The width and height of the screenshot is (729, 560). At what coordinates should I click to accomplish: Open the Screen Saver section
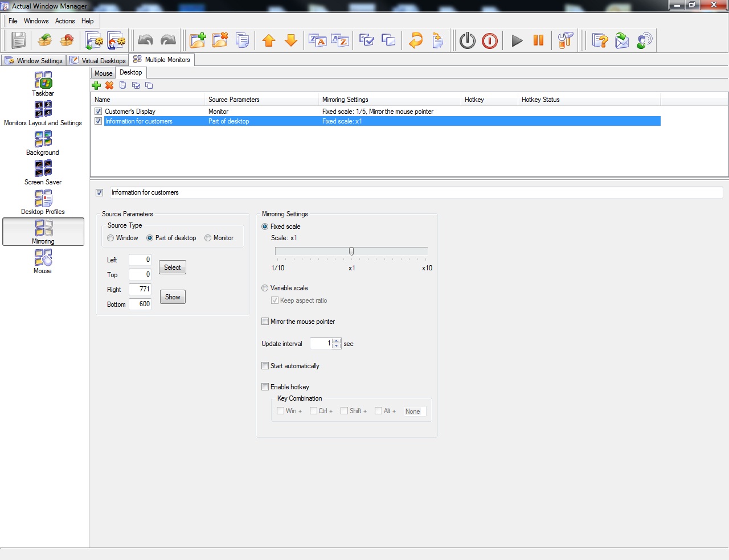point(43,172)
